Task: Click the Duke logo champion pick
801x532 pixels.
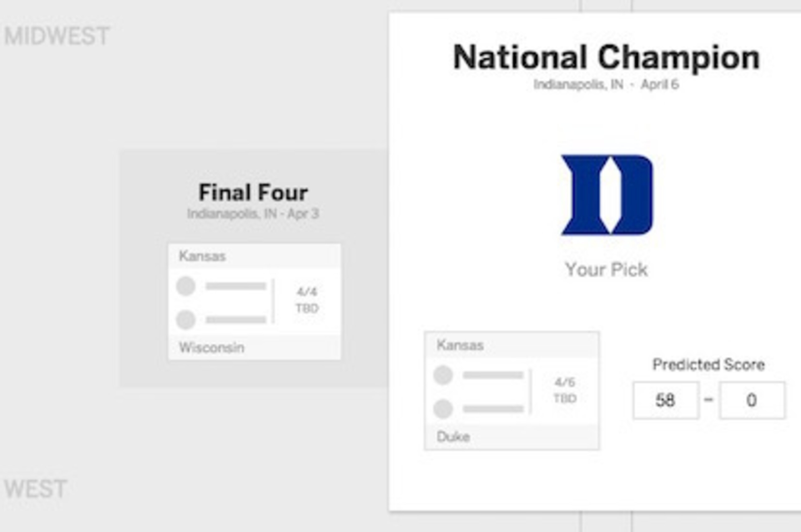Action: coord(607,195)
